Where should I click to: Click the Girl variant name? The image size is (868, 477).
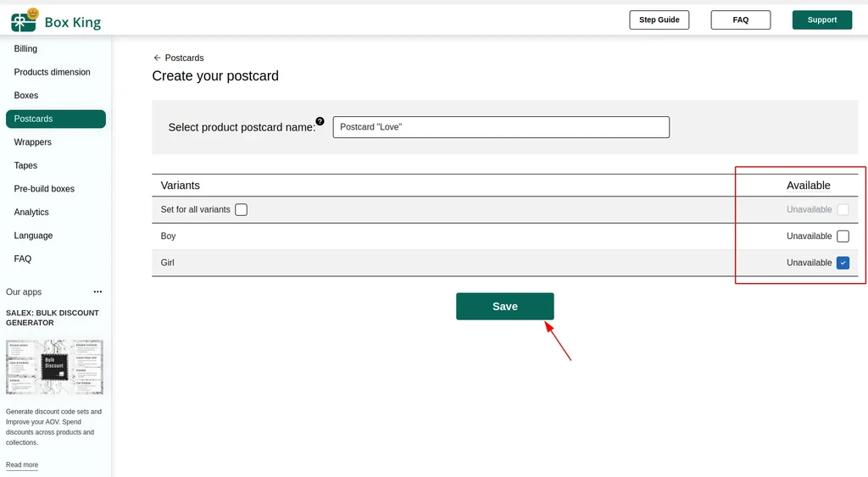tap(167, 263)
